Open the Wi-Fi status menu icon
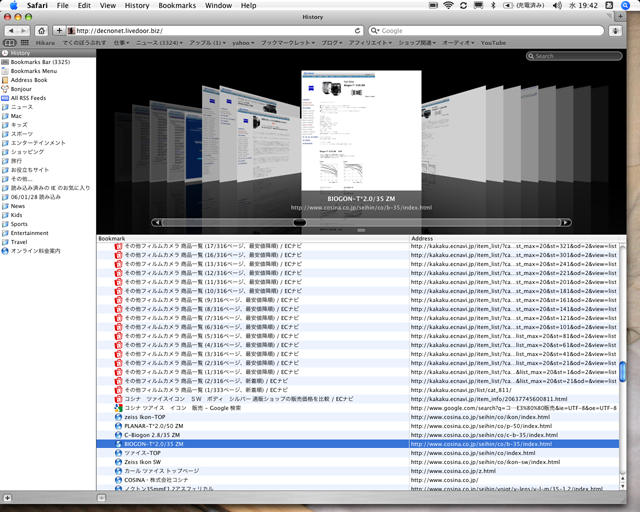Image resolution: width=640 pixels, height=512 pixels. click(448, 5)
